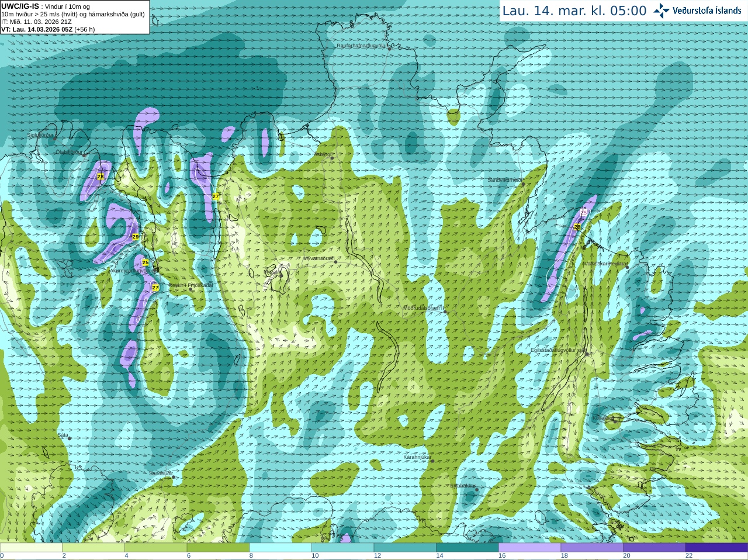Viewport: 748px width, 560px height.
Task: Pick the 12–14 m/s legend color swatch
Action: (405, 548)
